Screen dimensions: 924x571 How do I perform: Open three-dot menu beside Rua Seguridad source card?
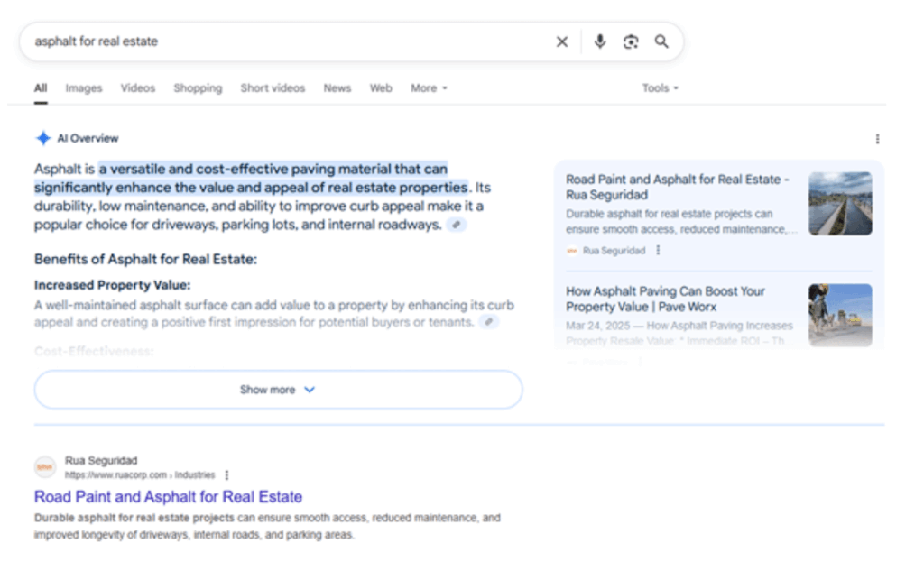point(658,251)
